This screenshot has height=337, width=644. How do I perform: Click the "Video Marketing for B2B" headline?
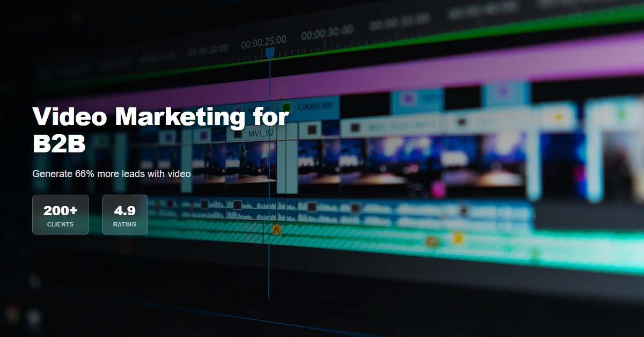point(161,130)
